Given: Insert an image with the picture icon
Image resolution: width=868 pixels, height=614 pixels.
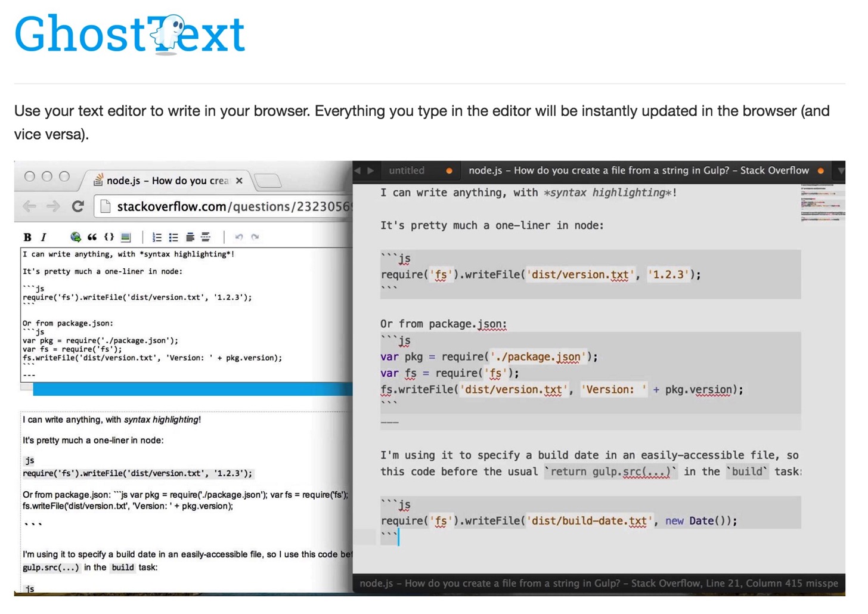Looking at the screenshot, I should point(126,237).
